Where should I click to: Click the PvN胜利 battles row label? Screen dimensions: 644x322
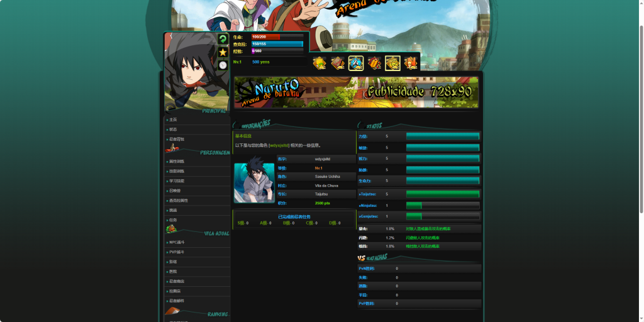coord(367,269)
